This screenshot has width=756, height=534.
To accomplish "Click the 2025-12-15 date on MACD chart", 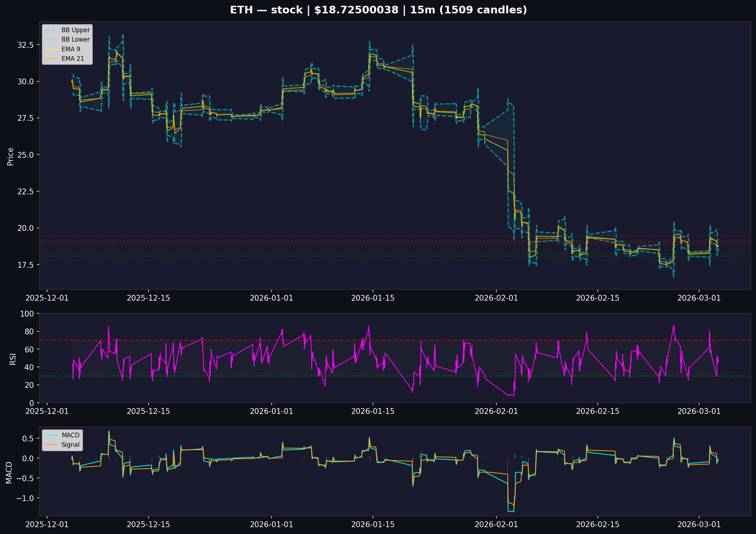I will [148, 525].
